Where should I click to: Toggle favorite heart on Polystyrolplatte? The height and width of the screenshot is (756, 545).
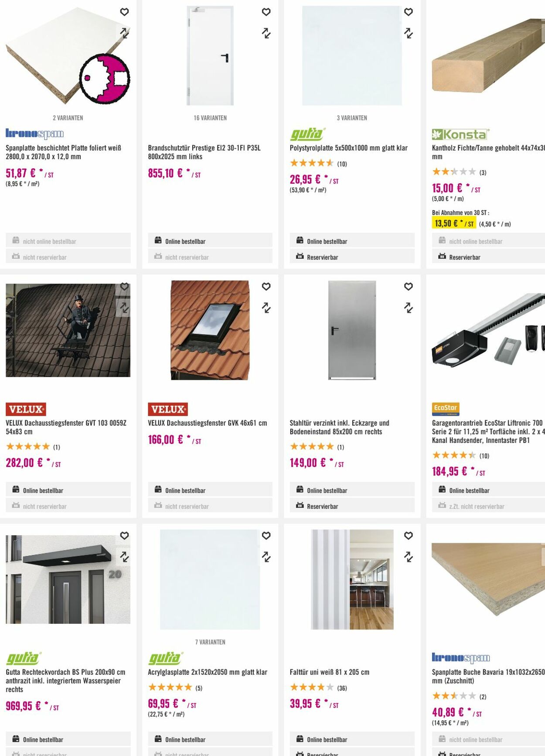pos(408,12)
